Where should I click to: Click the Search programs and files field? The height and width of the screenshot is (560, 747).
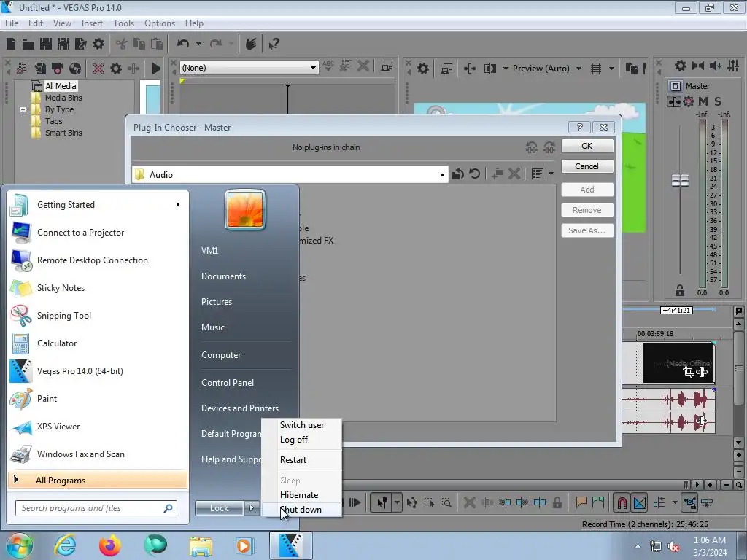(96, 508)
